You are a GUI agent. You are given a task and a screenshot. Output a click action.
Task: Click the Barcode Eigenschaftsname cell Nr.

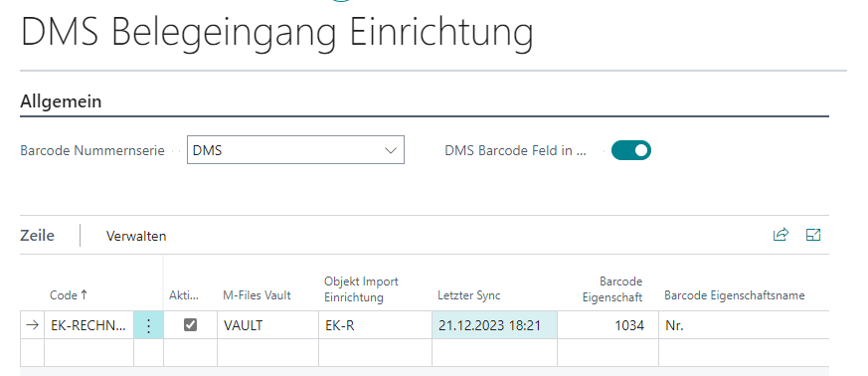744,325
